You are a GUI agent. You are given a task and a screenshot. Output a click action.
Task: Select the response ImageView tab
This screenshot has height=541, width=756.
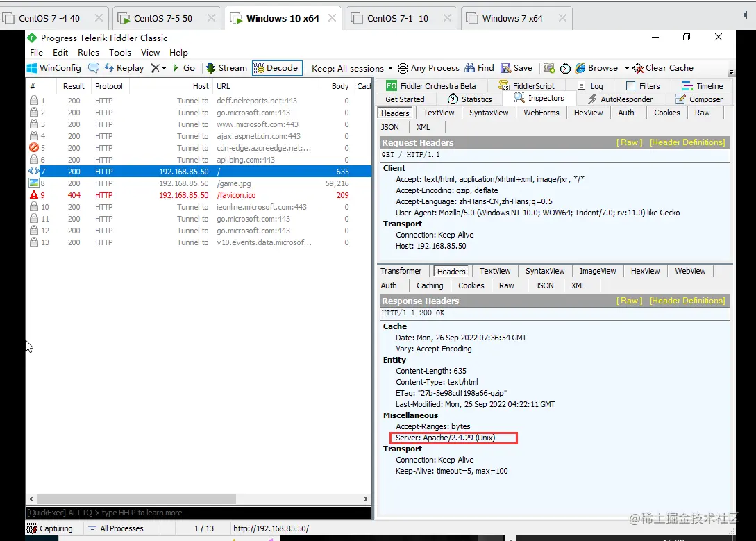coord(598,271)
